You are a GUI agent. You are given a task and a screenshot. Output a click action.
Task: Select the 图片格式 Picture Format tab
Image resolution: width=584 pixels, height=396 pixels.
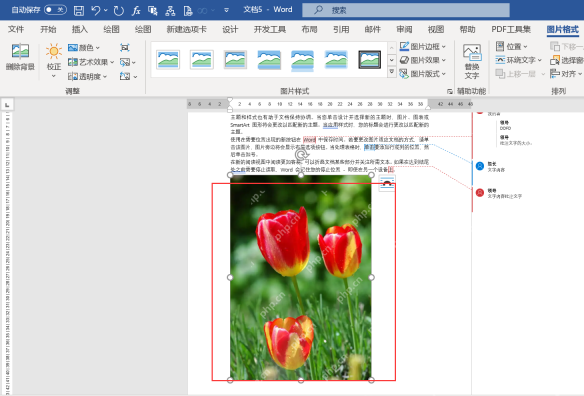click(562, 29)
